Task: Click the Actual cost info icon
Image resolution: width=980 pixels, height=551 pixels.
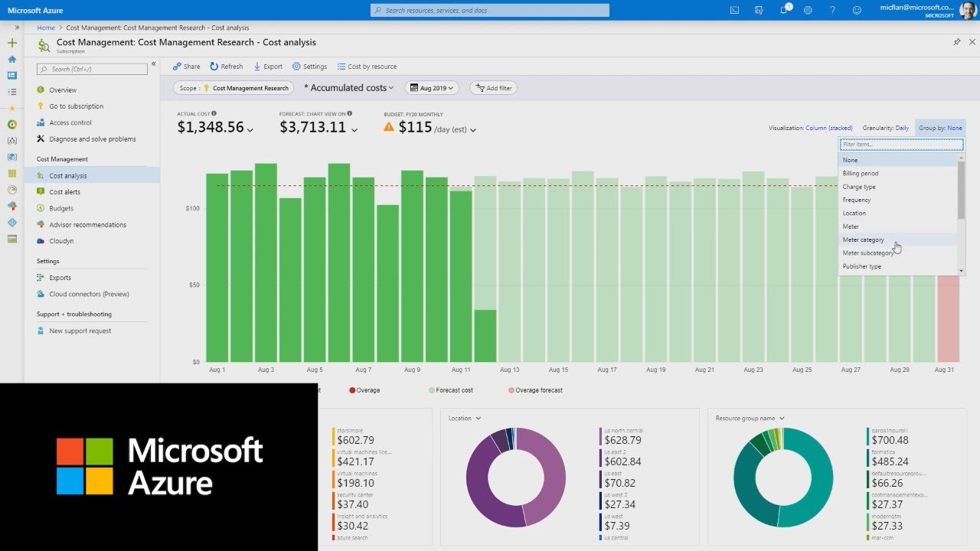Action: pyautogui.click(x=214, y=113)
